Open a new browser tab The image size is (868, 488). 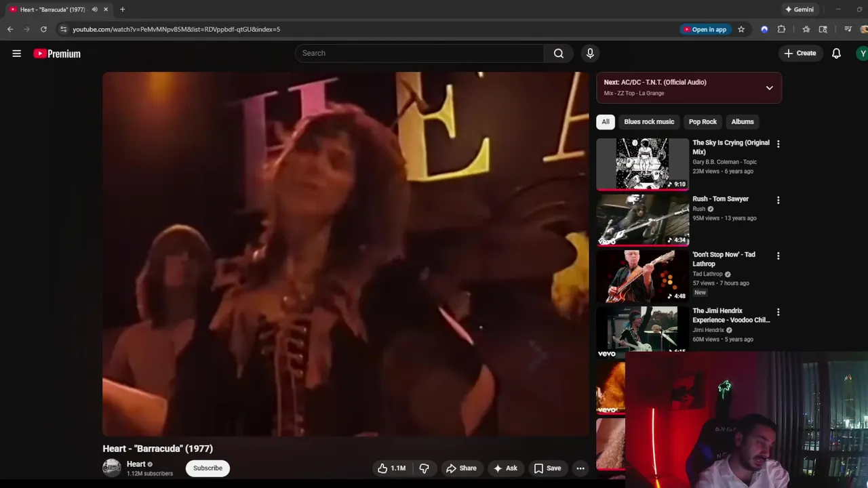click(x=122, y=9)
